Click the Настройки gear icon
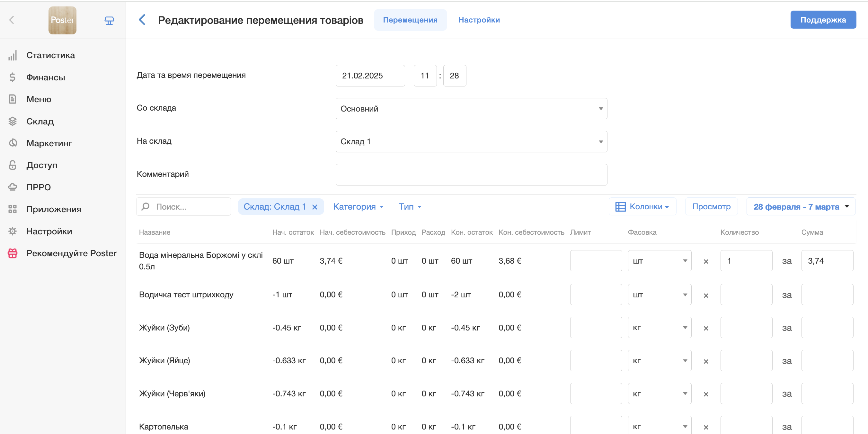This screenshot has height=434, width=868. coord(13,231)
